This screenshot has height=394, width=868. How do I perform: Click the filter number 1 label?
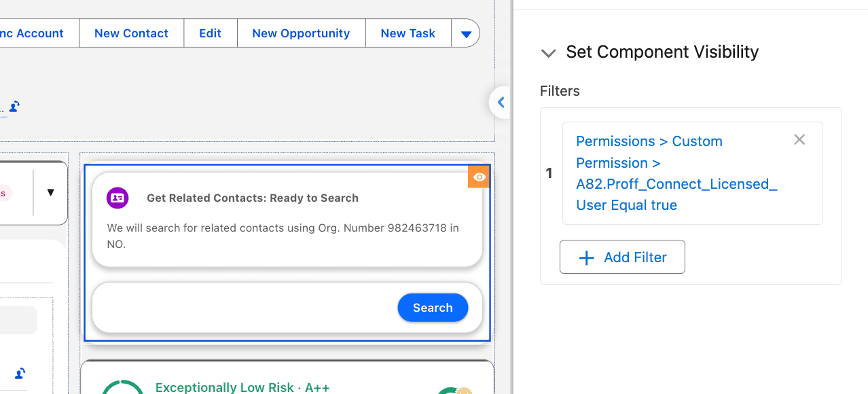(549, 173)
